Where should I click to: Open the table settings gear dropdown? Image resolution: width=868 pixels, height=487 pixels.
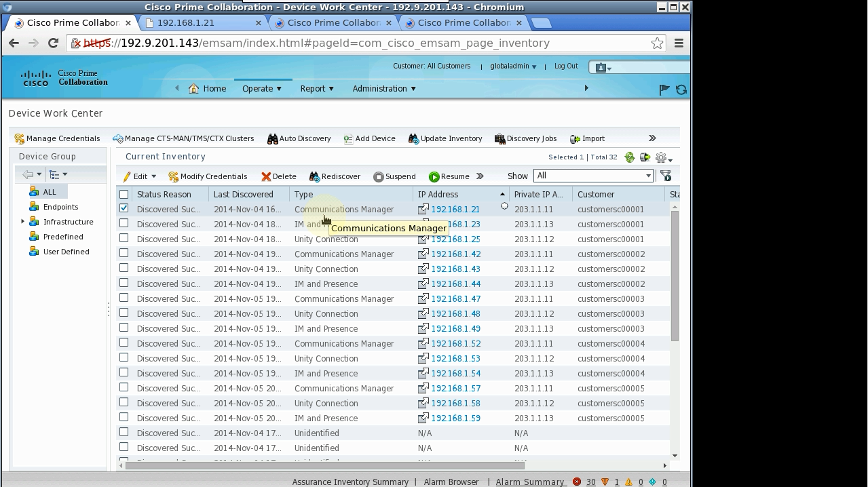[663, 158]
